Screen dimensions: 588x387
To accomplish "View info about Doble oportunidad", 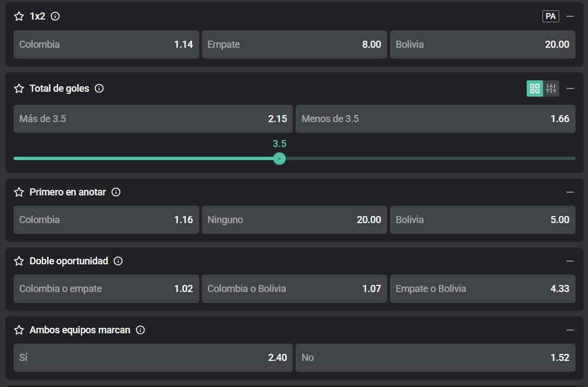I will click(x=118, y=261).
